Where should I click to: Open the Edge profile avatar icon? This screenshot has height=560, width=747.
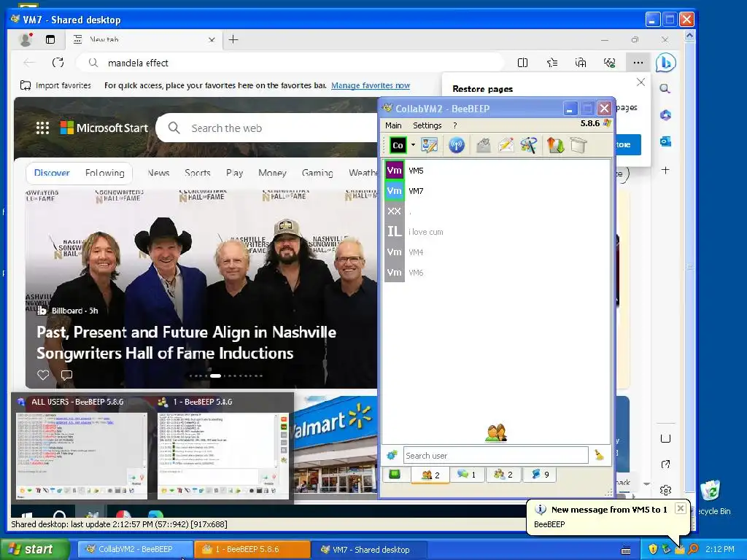26,39
